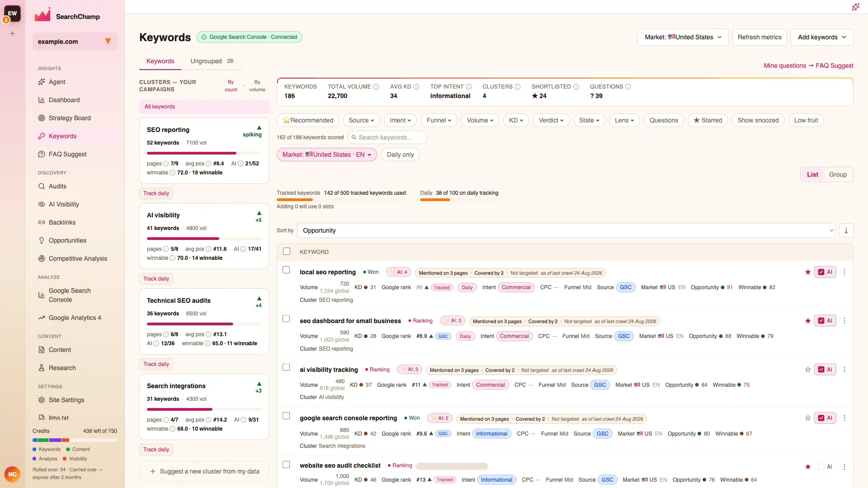Image resolution: width=868 pixels, height=488 pixels.
Task: Click the Content document icon
Action: click(42, 350)
